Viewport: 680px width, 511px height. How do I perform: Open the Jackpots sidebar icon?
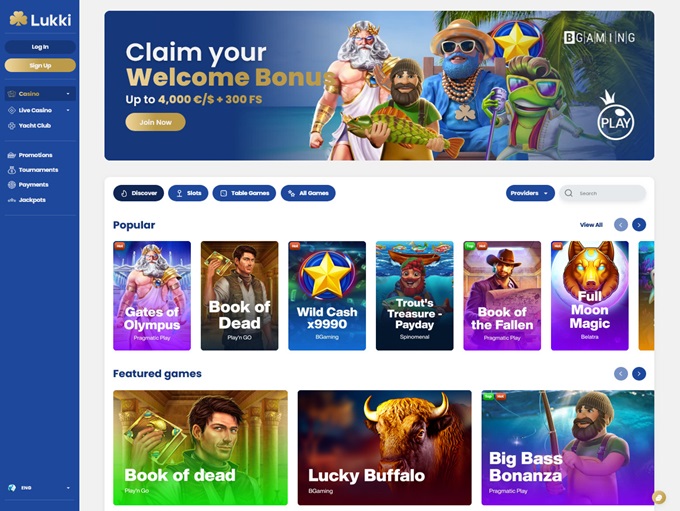[12, 200]
